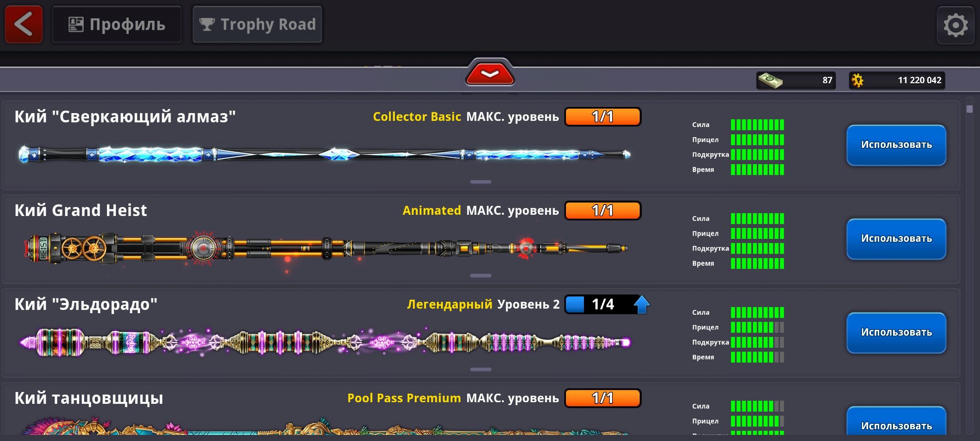The height and width of the screenshot is (441, 980).
Task: Use the Сверкающий алмаз cue
Action: pos(896,145)
